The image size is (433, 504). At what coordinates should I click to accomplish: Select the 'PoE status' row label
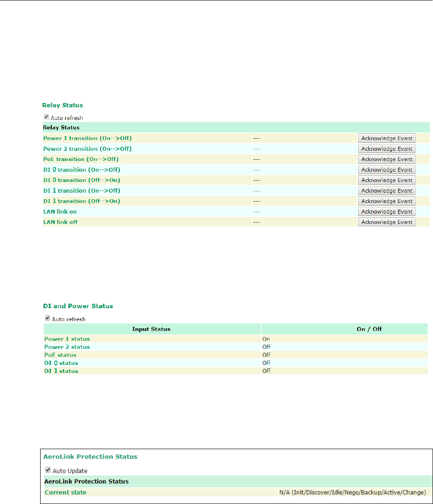pyautogui.click(x=61, y=355)
